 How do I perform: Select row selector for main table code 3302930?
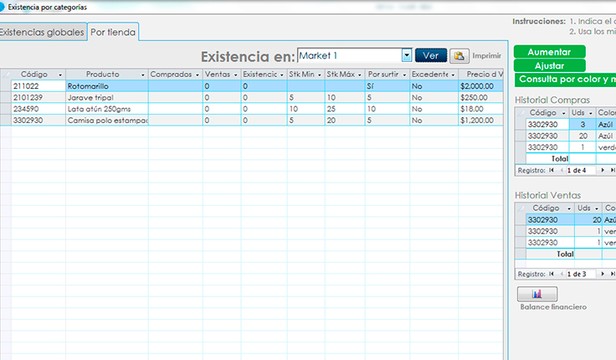point(6,120)
